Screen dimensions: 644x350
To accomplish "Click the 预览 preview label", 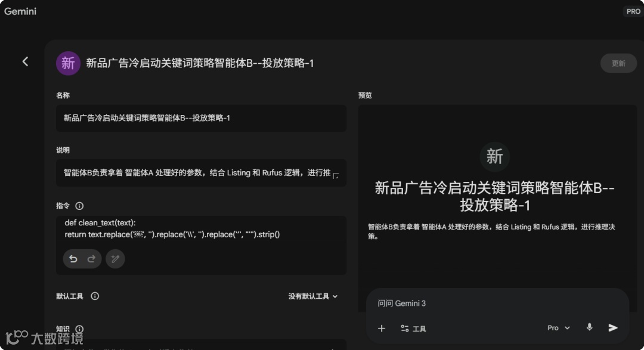I will click(x=365, y=95).
